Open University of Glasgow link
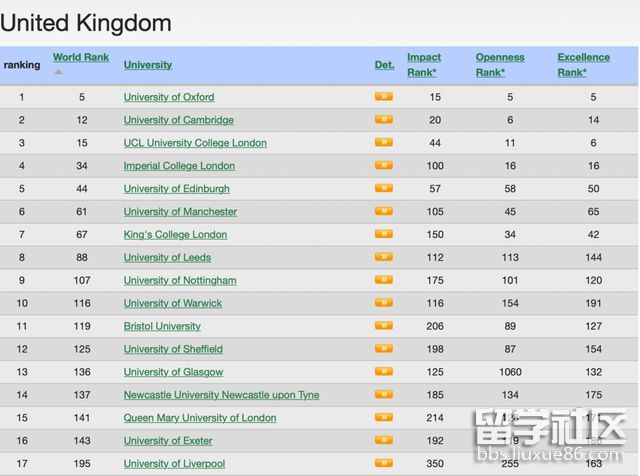 point(173,372)
